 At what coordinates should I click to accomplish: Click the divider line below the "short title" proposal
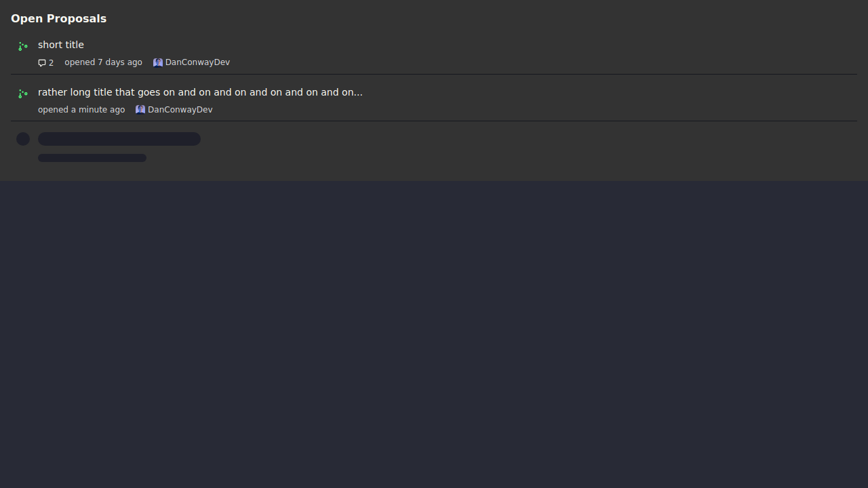pos(434,74)
